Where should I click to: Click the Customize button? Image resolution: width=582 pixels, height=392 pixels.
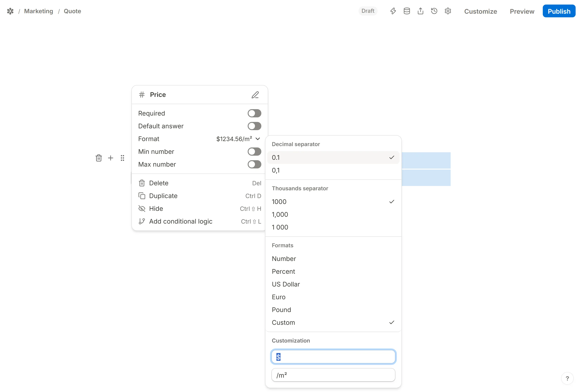click(x=481, y=11)
